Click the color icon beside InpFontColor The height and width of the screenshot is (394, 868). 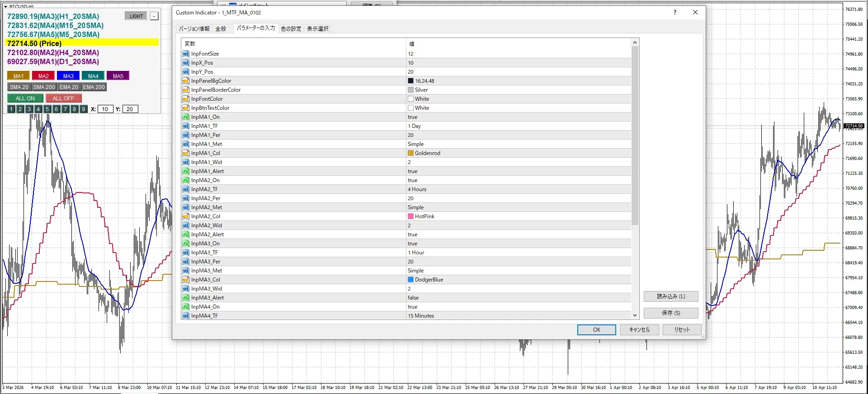click(185, 99)
